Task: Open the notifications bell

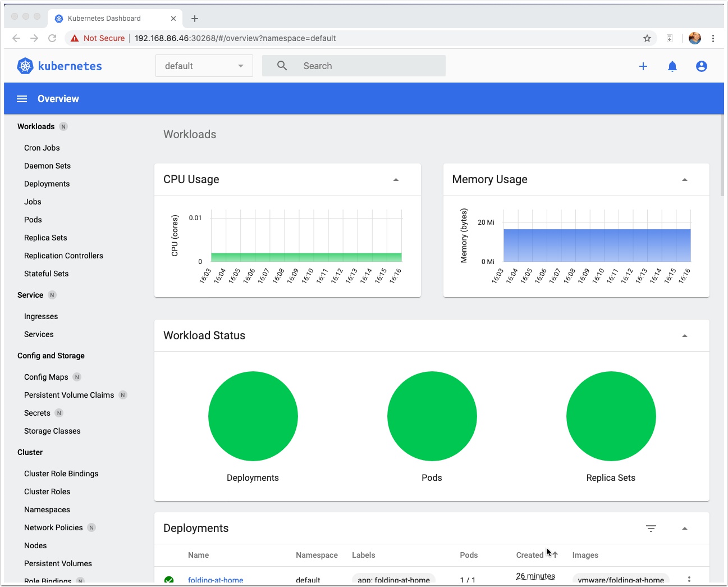Action: click(672, 66)
